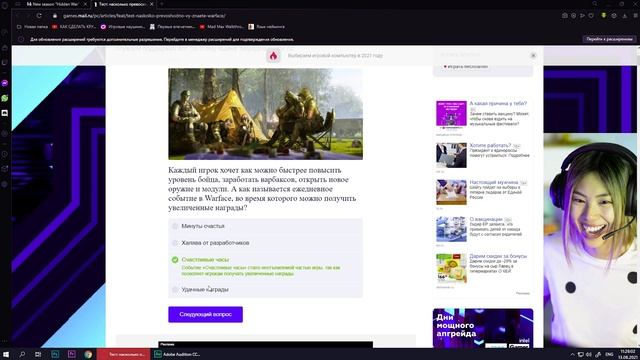640x360 pixels.
Task: Click 'Перейти к расширениям' button
Action: pyautogui.click(x=609, y=39)
